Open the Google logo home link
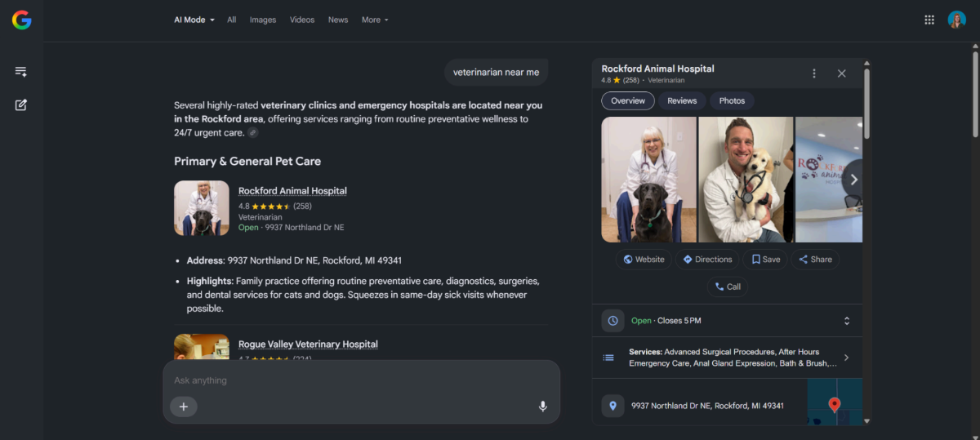This screenshot has height=440, width=980. point(21,20)
